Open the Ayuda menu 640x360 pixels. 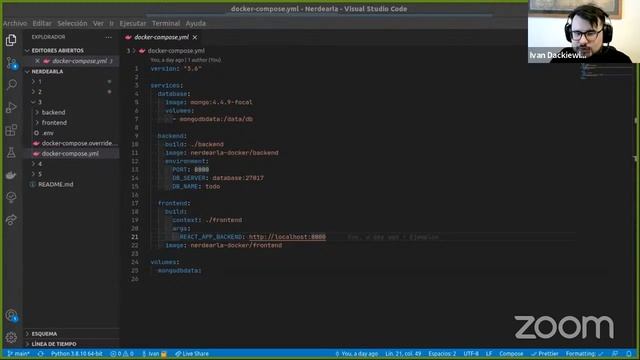196,23
